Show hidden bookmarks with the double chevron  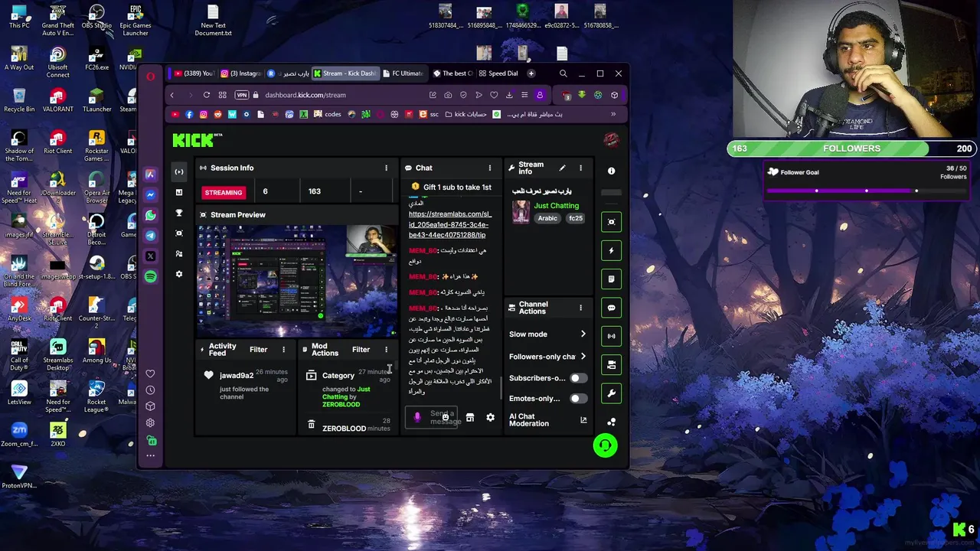pyautogui.click(x=613, y=114)
